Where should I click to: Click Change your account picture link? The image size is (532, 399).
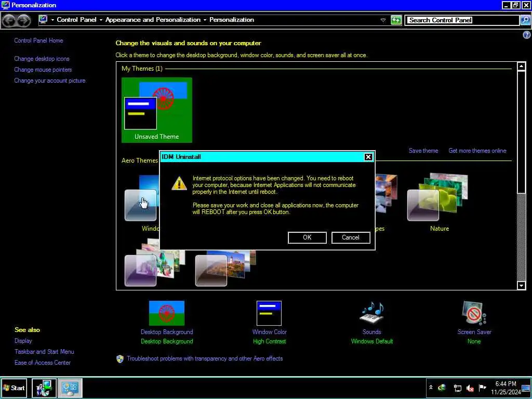point(50,81)
